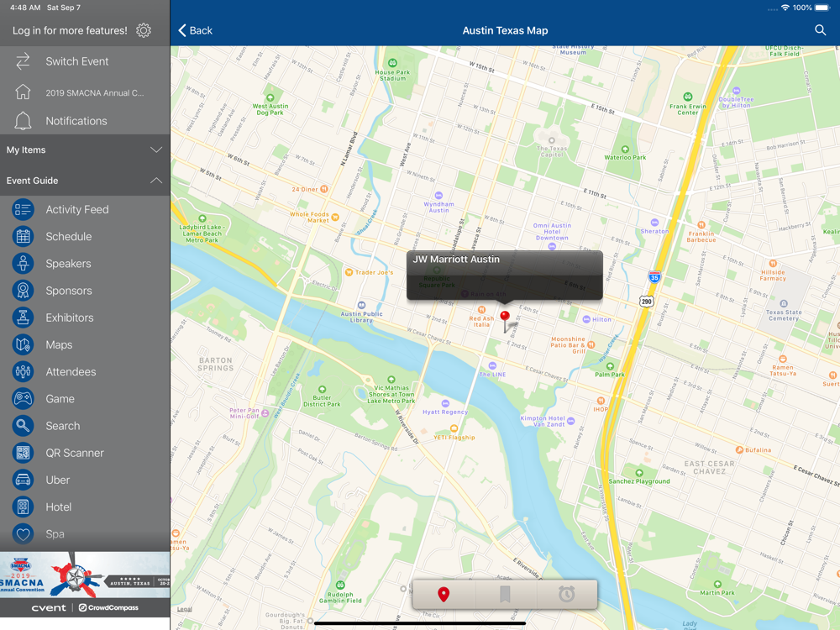Tap the Trader Joe's map marker
This screenshot has height=630, width=840.
coord(349,272)
